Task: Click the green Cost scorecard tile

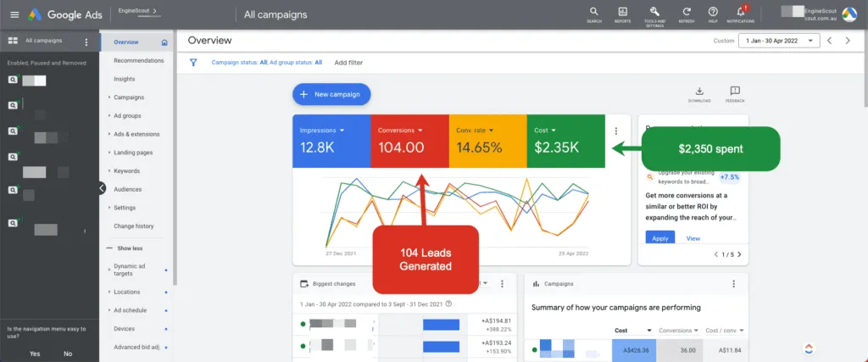Action: pyautogui.click(x=565, y=141)
